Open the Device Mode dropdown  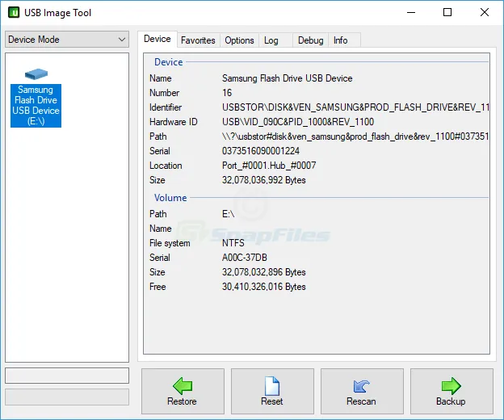[x=67, y=40]
